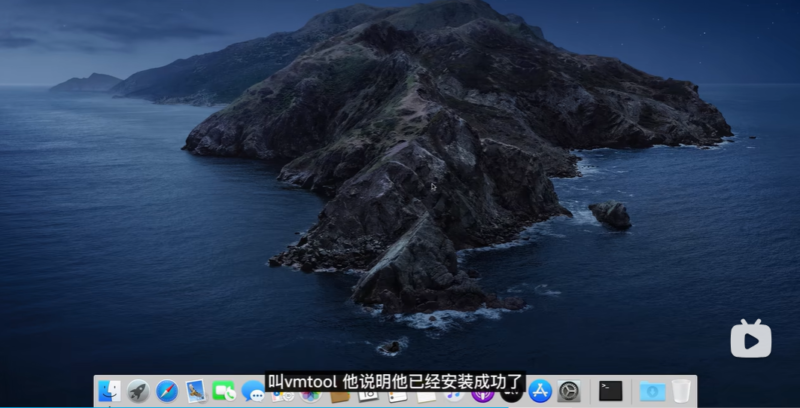Click the bilibili TV play watermark
Screen dimensions: 800x408
pos(750,338)
